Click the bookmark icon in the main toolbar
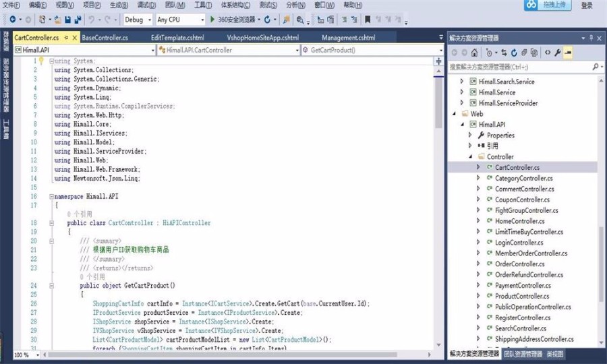 click(368, 20)
